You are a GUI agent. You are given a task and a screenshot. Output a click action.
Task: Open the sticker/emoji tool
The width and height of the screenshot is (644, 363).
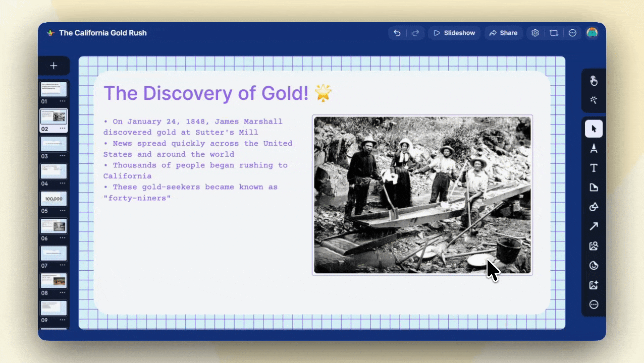(594, 265)
